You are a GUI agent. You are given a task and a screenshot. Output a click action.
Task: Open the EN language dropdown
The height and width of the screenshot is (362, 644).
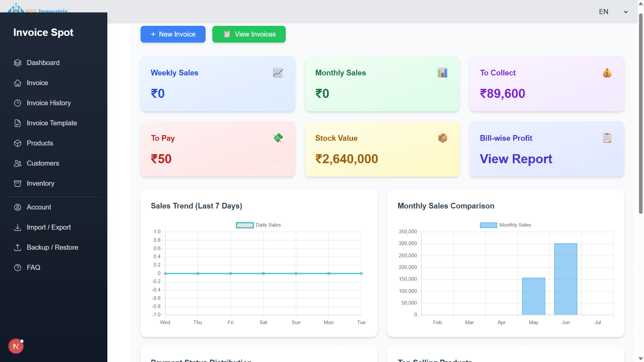[x=613, y=12]
